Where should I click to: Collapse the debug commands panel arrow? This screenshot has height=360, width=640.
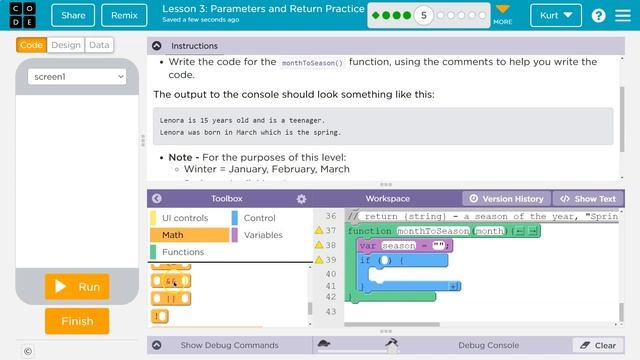(x=157, y=345)
